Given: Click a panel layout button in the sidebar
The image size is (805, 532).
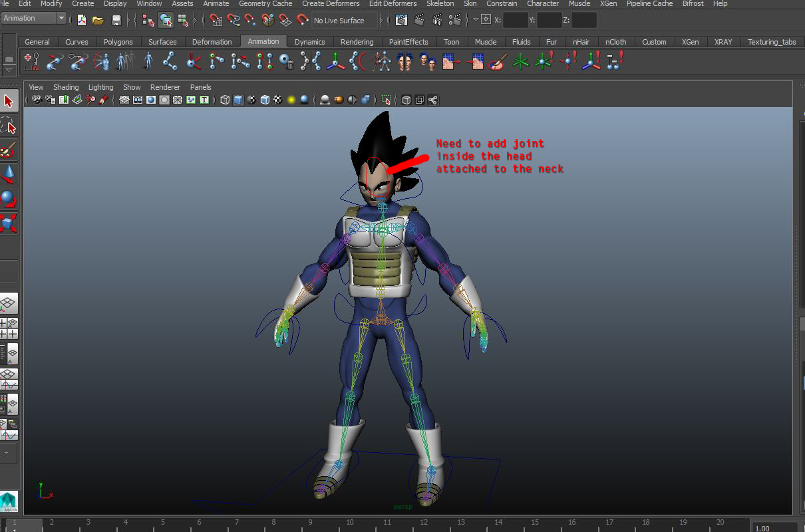Looking at the screenshot, I should coord(9,303).
